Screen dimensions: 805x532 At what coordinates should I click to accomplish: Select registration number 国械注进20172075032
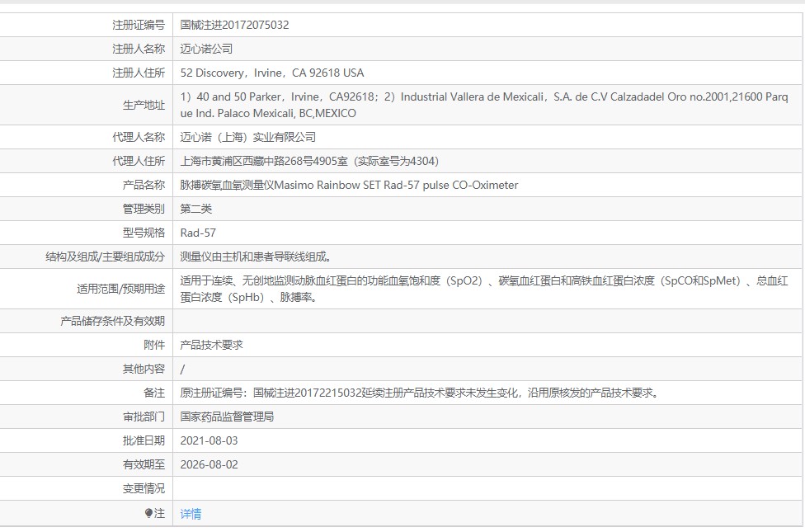[x=234, y=25]
